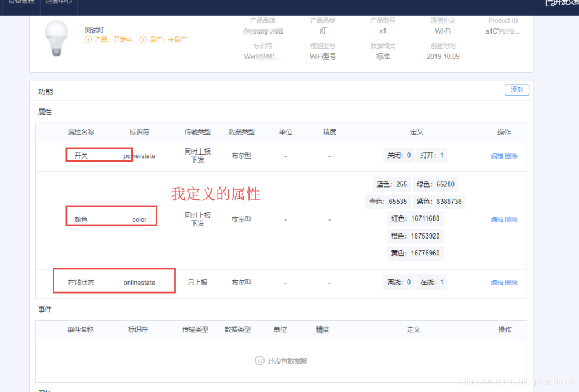Click the 打开: 1 definition tag

[x=431, y=155]
